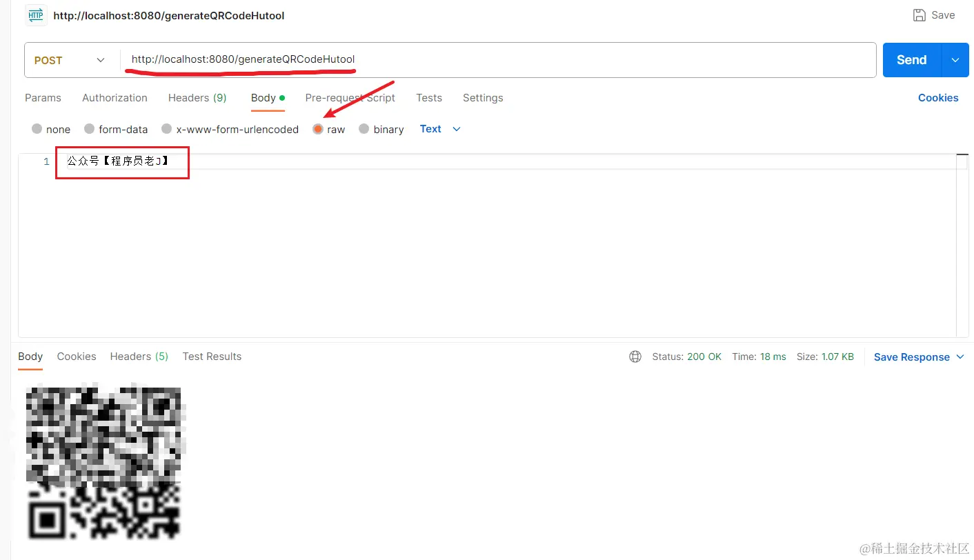Select the request Body tab
This screenshot has height=560, width=974.
click(268, 98)
